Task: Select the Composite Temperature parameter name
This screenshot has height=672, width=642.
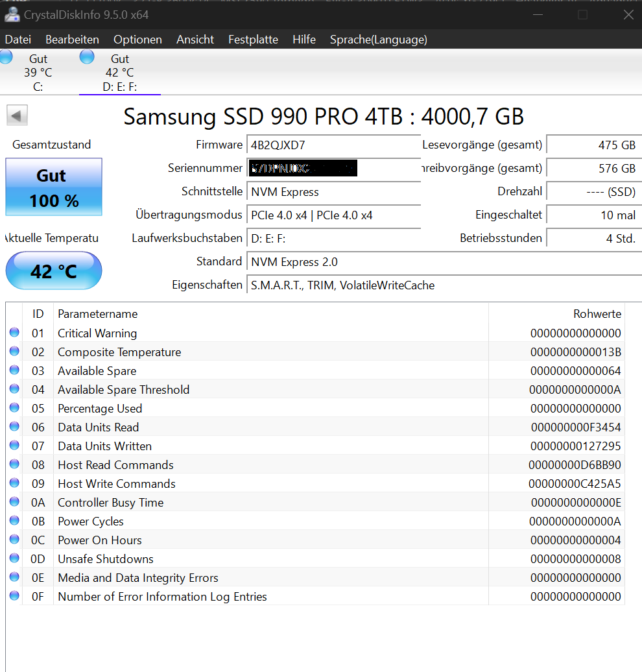Action: (x=119, y=352)
